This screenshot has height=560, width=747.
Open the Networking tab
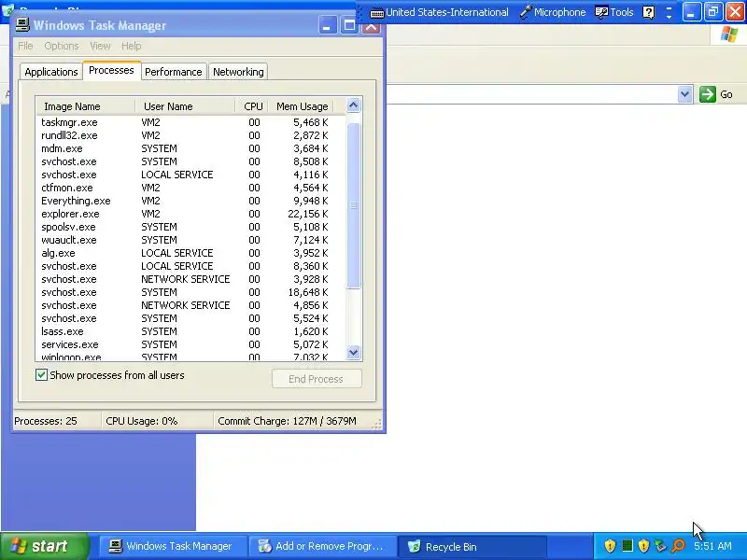tap(238, 72)
